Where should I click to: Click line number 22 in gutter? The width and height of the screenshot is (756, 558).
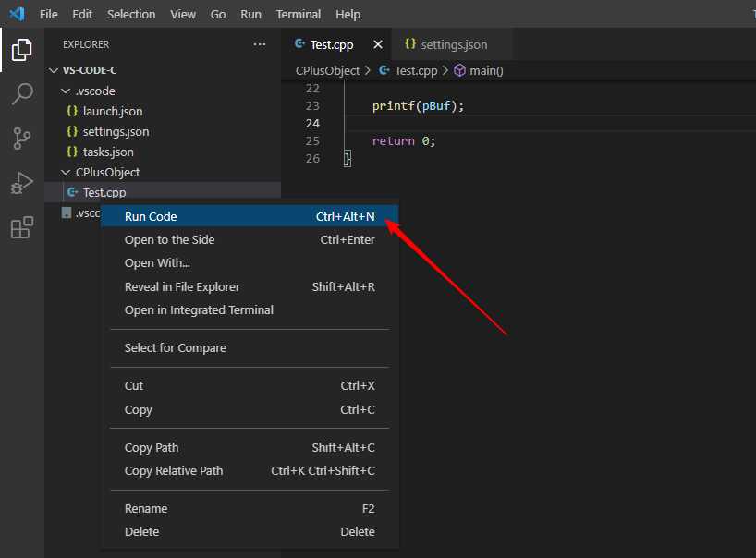[x=312, y=89]
